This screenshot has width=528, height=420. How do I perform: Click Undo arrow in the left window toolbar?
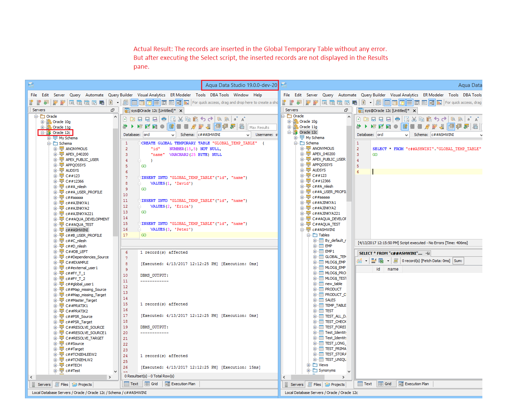click(203, 119)
